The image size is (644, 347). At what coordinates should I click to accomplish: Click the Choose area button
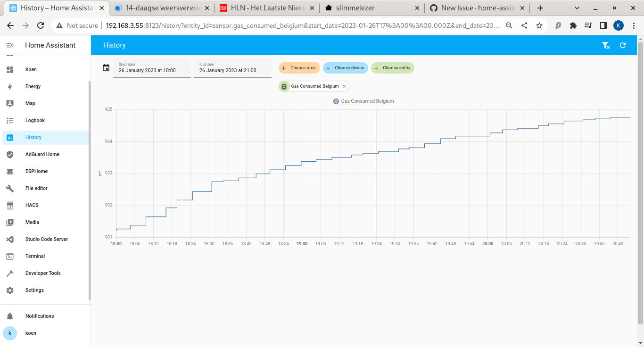(299, 67)
